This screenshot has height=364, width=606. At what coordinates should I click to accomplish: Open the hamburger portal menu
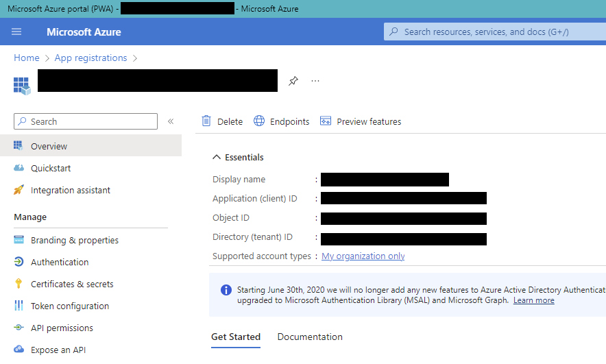point(16,32)
